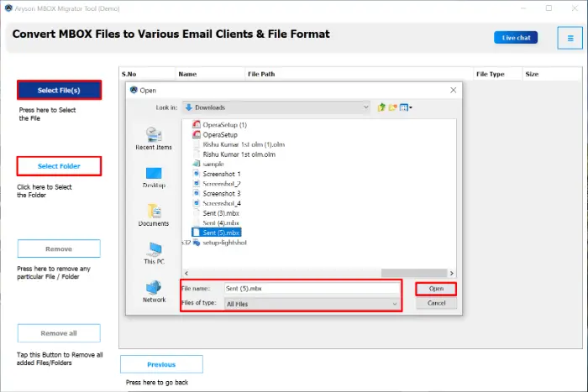588x392 pixels.
Task: Maximize the Aryson MBOX Migrator window
Action: click(x=549, y=8)
